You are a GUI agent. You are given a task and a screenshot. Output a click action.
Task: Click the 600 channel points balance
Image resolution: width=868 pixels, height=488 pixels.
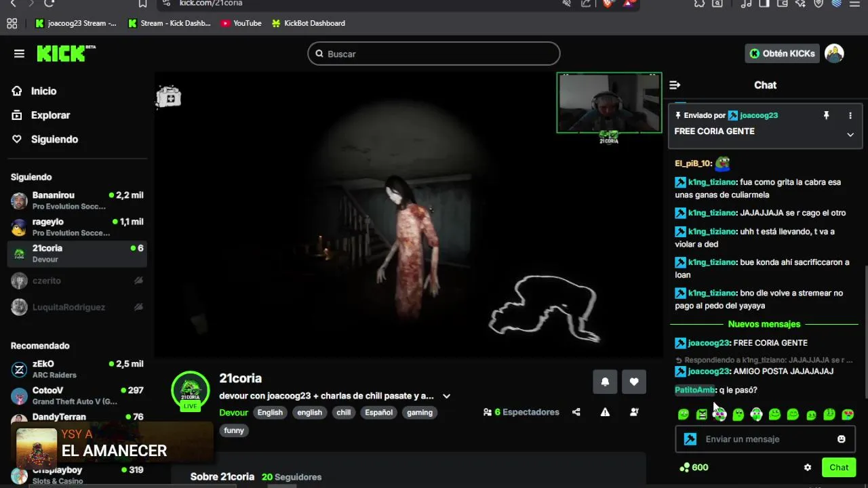(x=694, y=468)
